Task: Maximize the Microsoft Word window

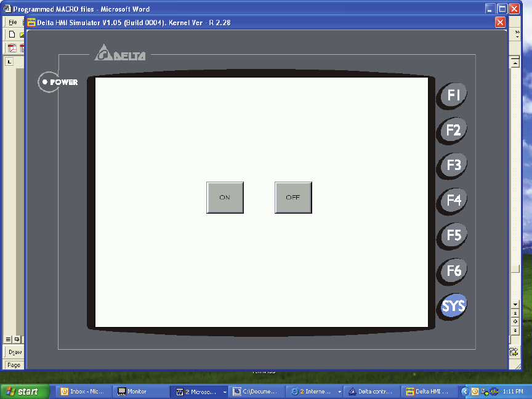Action: tap(502, 9)
